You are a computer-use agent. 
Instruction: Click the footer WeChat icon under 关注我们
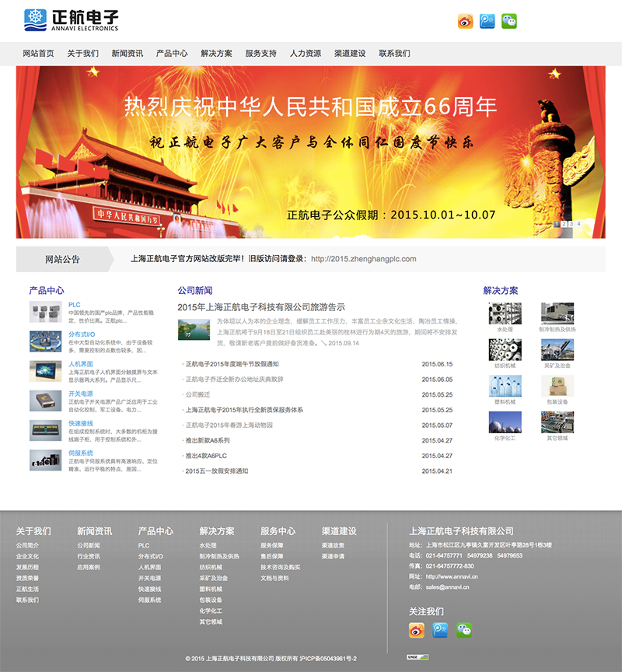(464, 630)
